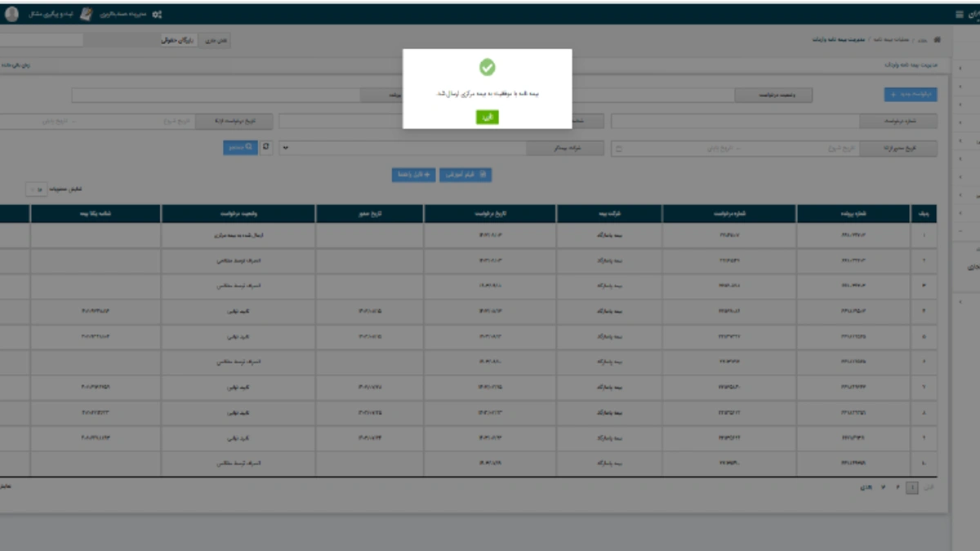Click the blue new request button

click(911, 95)
